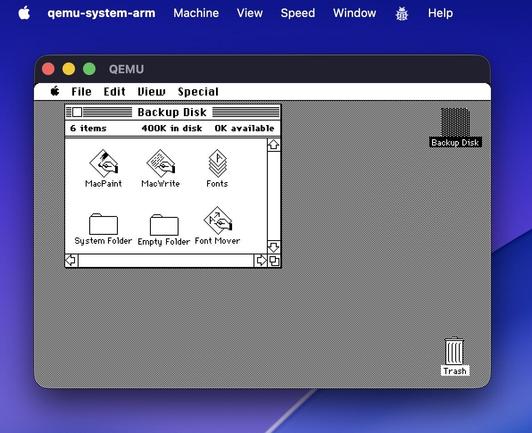Click the scroll up arrow
Image resolution: width=532 pixels, height=433 pixels.
pos(273,145)
